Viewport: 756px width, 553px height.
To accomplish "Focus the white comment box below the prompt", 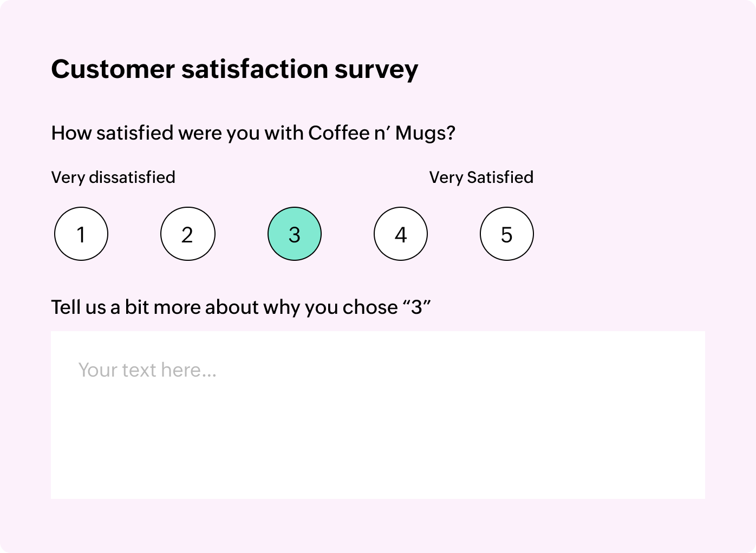I will [378, 433].
